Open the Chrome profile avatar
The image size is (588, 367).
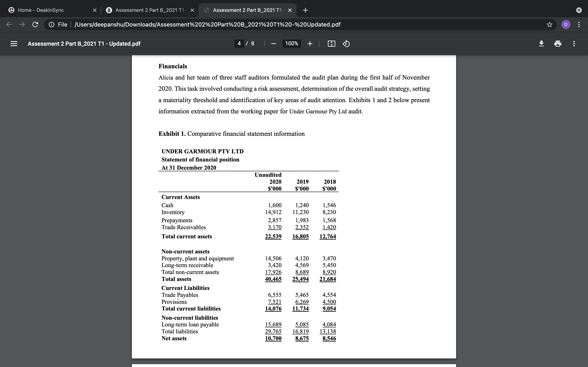click(x=566, y=24)
